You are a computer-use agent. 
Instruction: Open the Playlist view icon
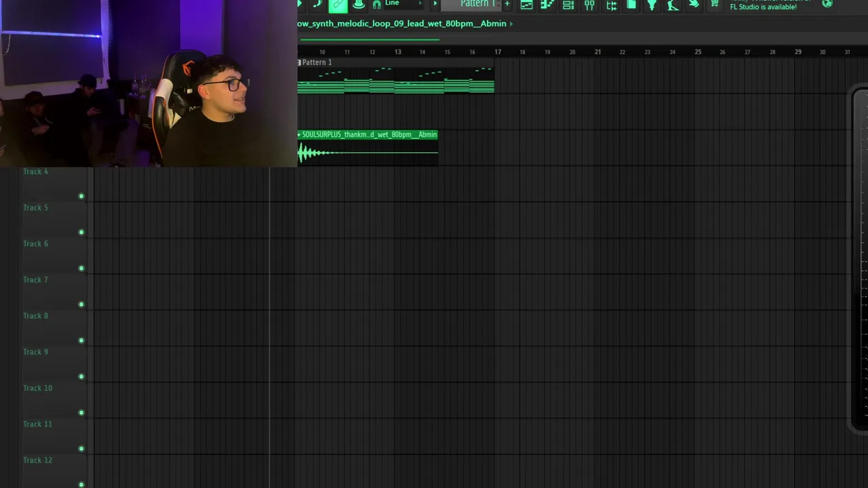pos(526,5)
